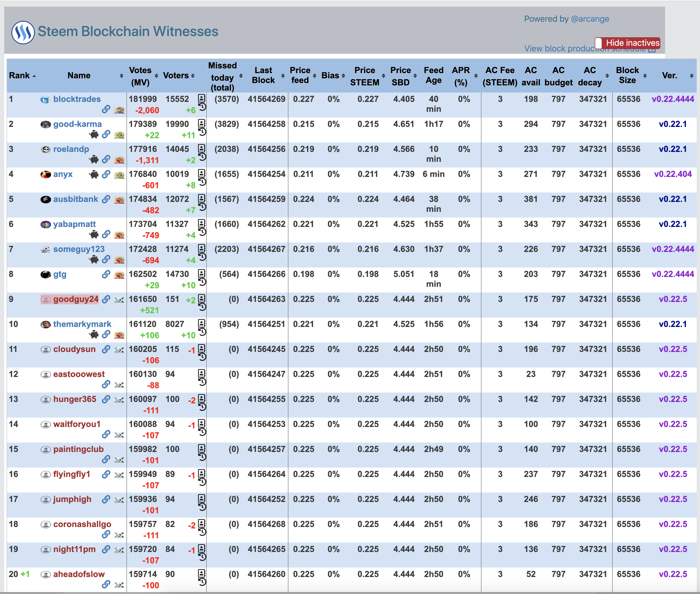Screen dimensions: 700x594
Task: Open voters list icon for roelandp
Action: (x=202, y=148)
